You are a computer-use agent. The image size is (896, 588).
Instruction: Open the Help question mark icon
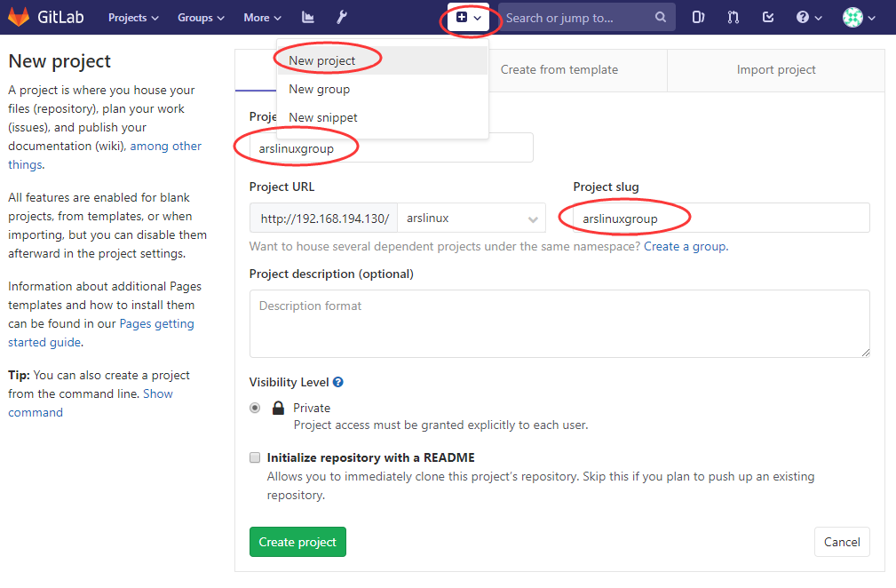[803, 17]
